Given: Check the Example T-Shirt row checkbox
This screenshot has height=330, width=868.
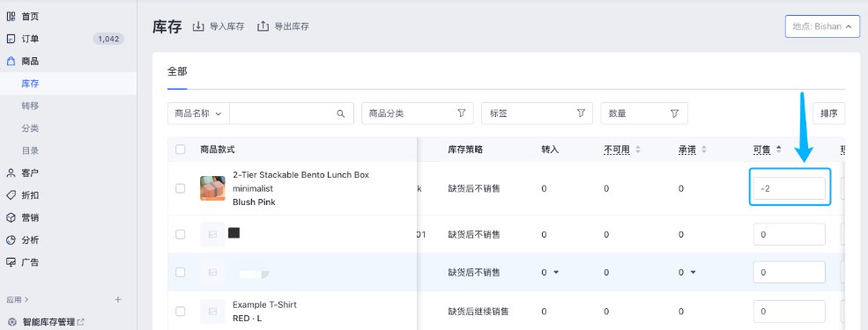Looking at the screenshot, I should point(181,312).
